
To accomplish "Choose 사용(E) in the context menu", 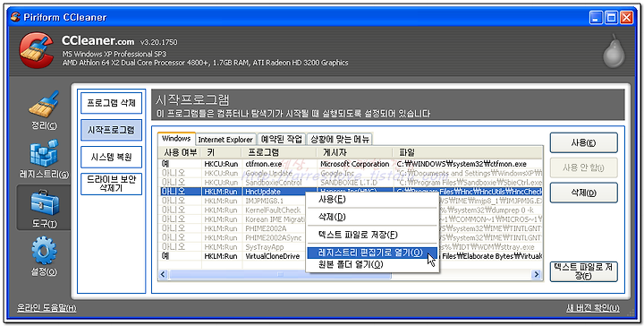I will tap(372, 200).
